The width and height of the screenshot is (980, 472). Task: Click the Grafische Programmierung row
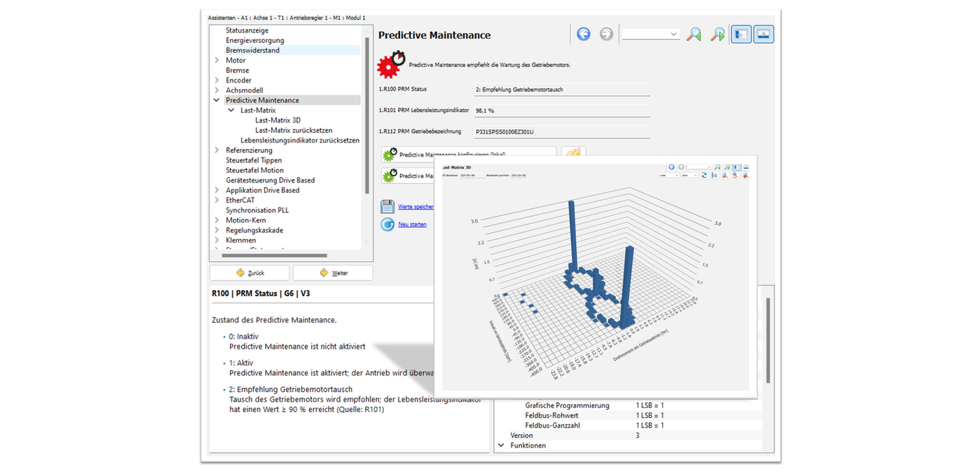point(628,405)
